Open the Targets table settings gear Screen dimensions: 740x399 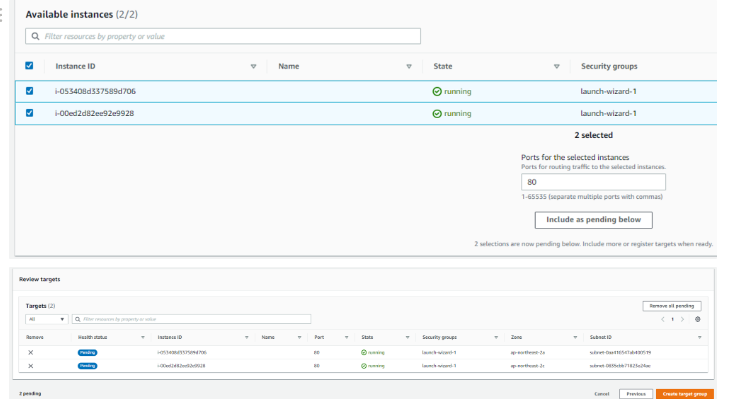(698, 319)
